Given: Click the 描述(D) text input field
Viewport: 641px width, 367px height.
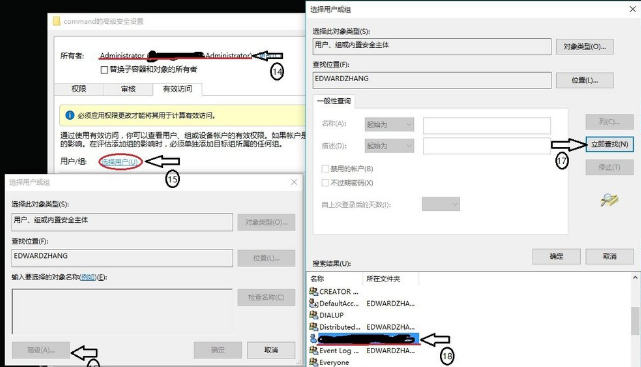Looking at the screenshot, I should [x=486, y=146].
